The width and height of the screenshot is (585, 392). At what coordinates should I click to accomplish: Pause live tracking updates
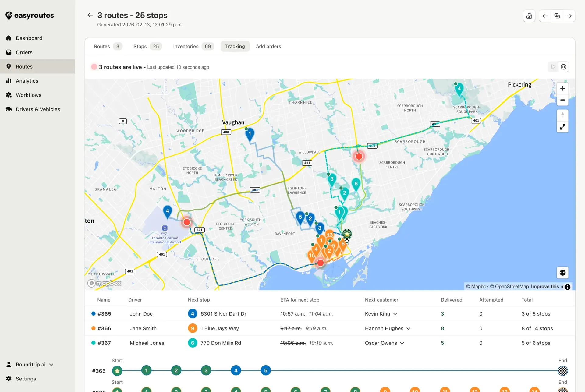[x=564, y=67]
